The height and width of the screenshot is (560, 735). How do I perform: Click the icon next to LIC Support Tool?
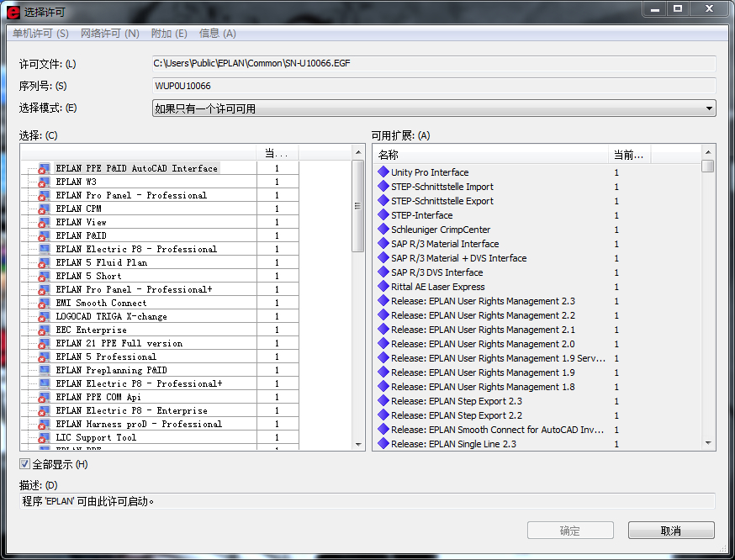pyautogui.click(x=44, y=438)
